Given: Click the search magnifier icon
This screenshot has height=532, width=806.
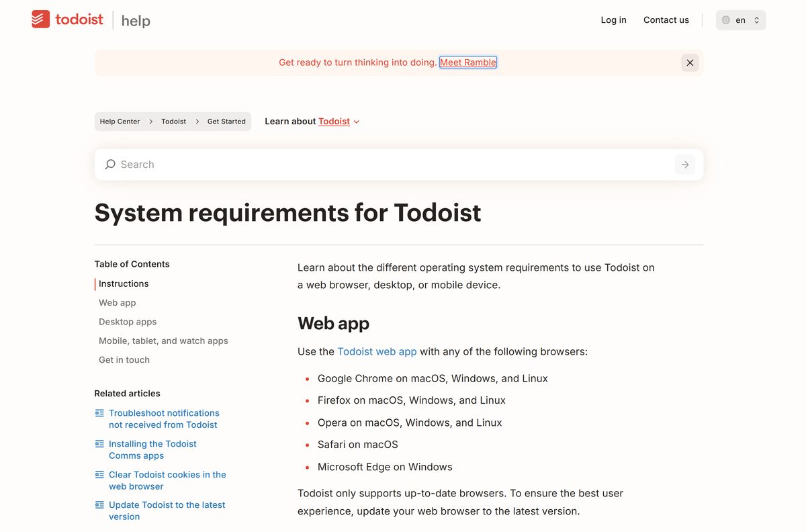Looking at the screenshot, I should point(110,165).
